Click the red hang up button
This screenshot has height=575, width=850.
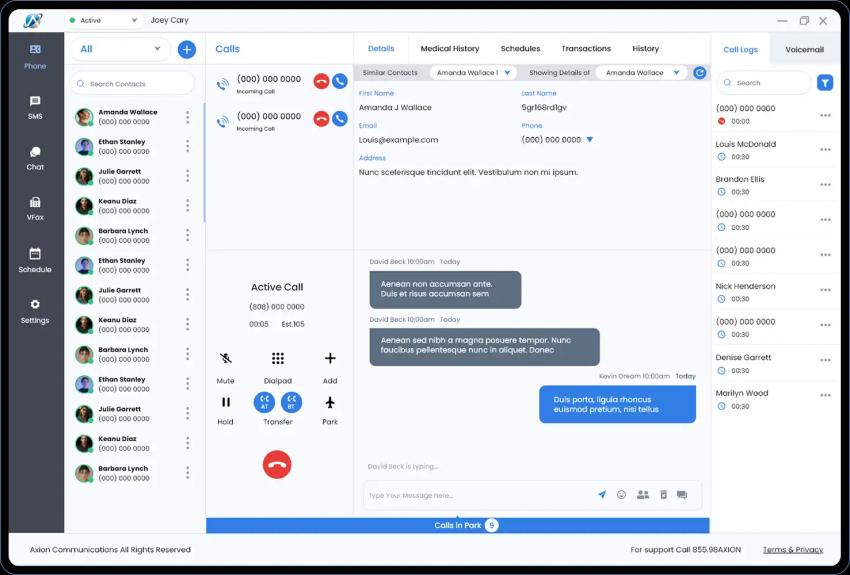click(277, 463)
